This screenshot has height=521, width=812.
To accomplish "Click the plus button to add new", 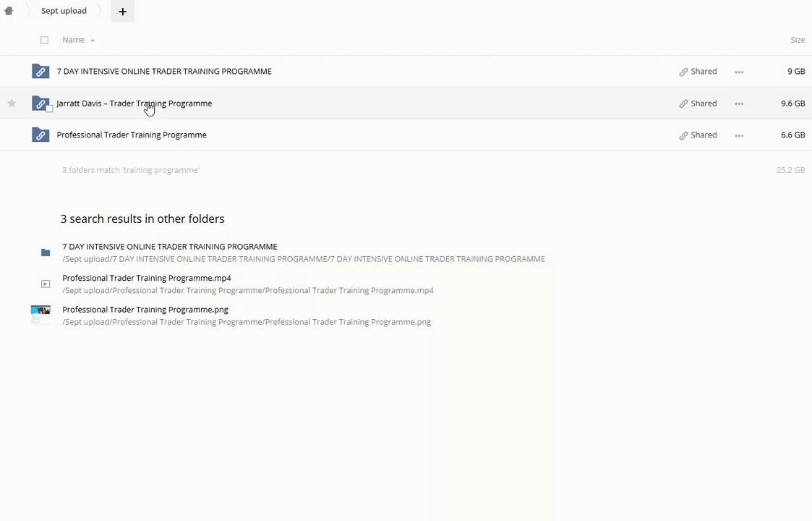I will click(122, 12).
